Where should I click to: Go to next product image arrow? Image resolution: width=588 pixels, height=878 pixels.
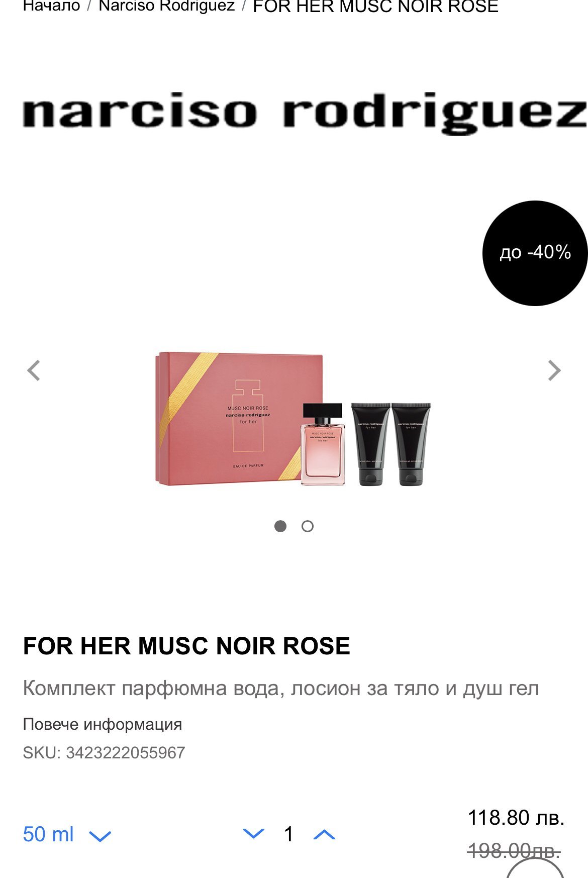point(554,371)
